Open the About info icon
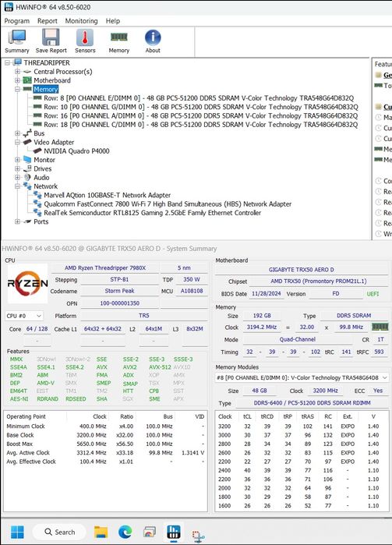 point(153,41)
